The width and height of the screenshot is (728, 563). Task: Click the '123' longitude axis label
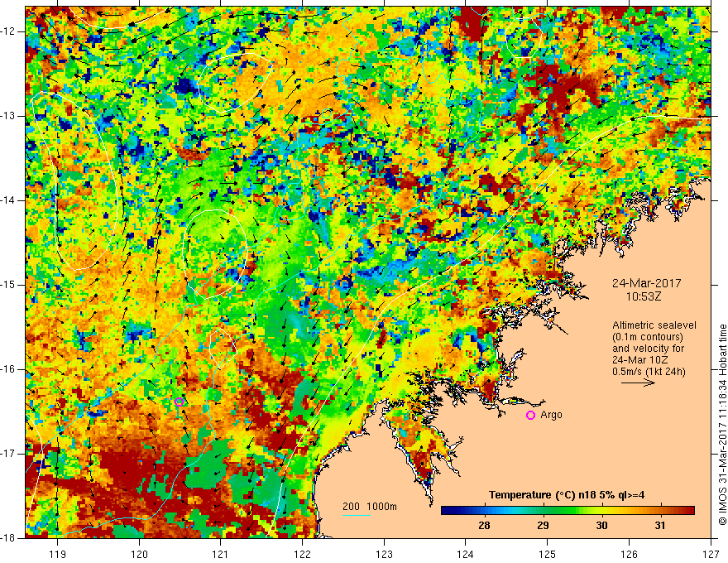pos(384,554)
